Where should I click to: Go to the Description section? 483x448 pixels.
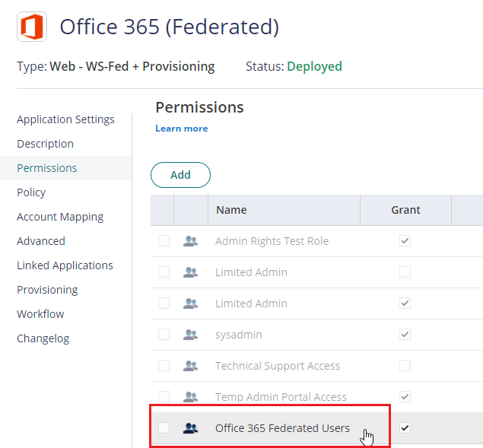click(x=46, y=144)
